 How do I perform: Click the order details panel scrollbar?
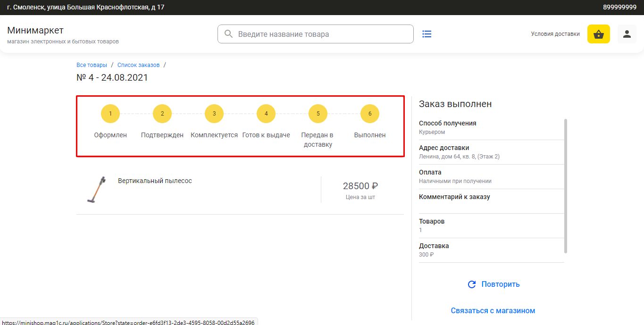click(566, 186)
